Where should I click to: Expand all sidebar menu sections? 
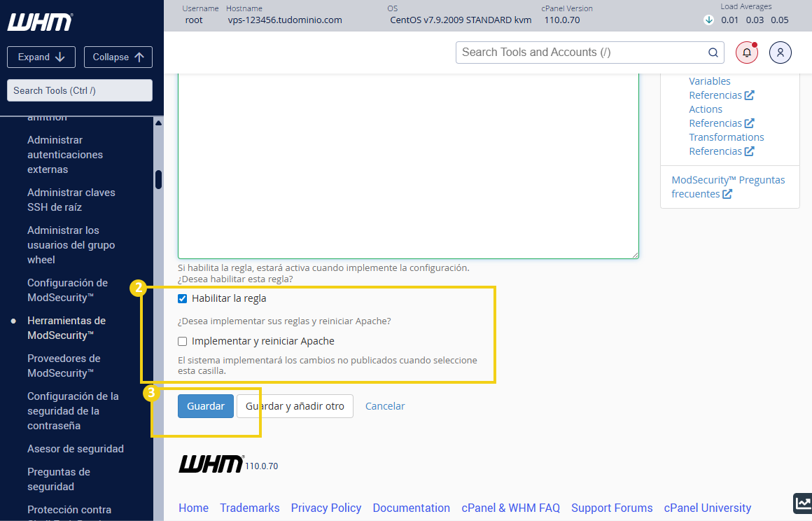tap(41, 57)
